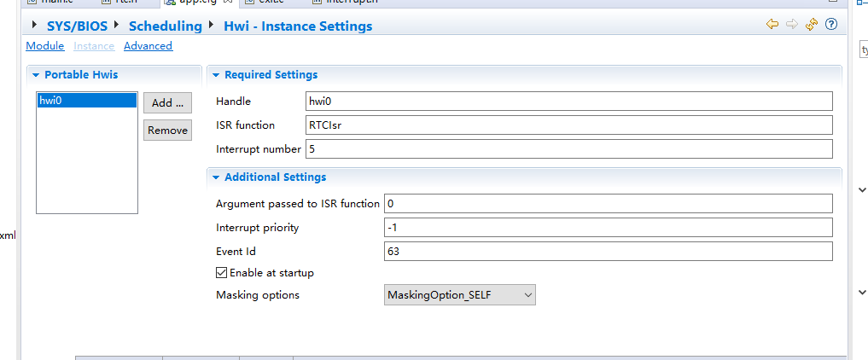Collapse the Additional Settings section
Image resolution: width=868 pixels, height=360 pixels.
[215, 177]
